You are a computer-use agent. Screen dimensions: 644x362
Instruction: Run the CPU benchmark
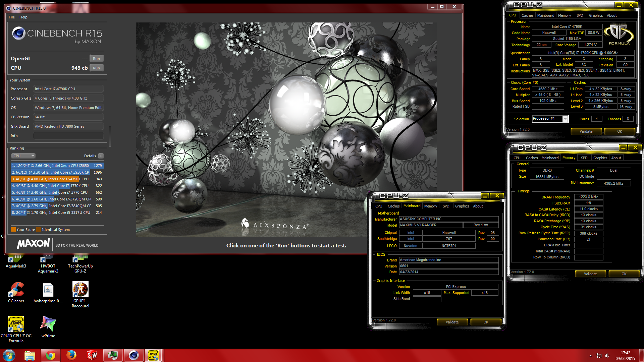[97, 68]
